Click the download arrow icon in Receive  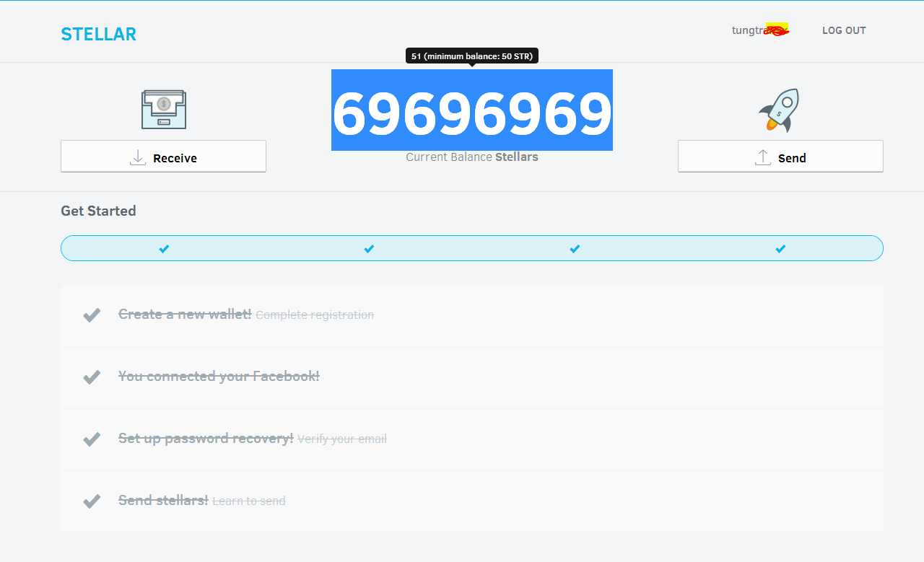[138, 157]
